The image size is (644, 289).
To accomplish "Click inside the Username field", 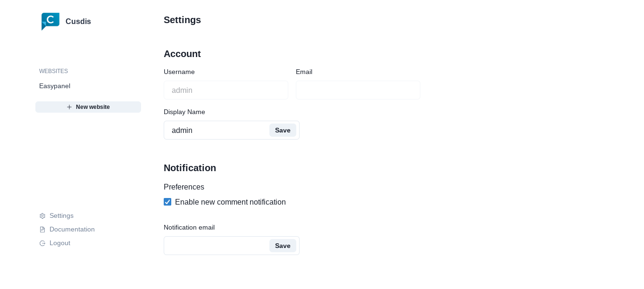I will pos(226,90).
